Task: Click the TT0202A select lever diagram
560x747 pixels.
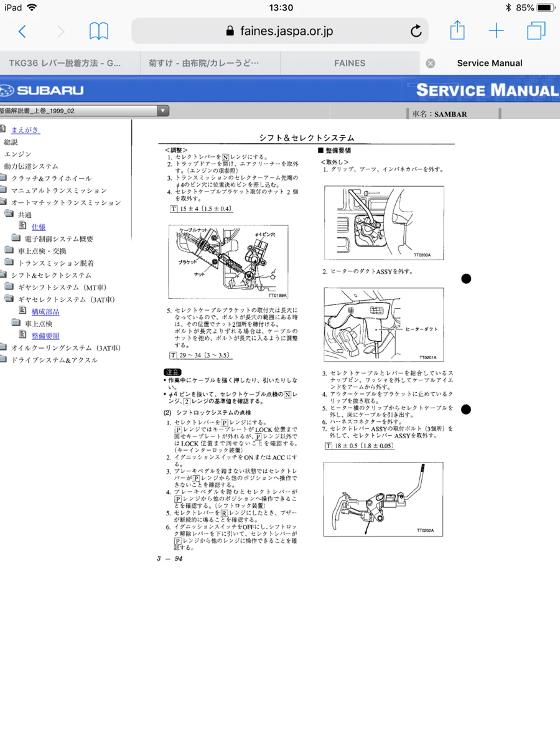Action: point(383,499)
